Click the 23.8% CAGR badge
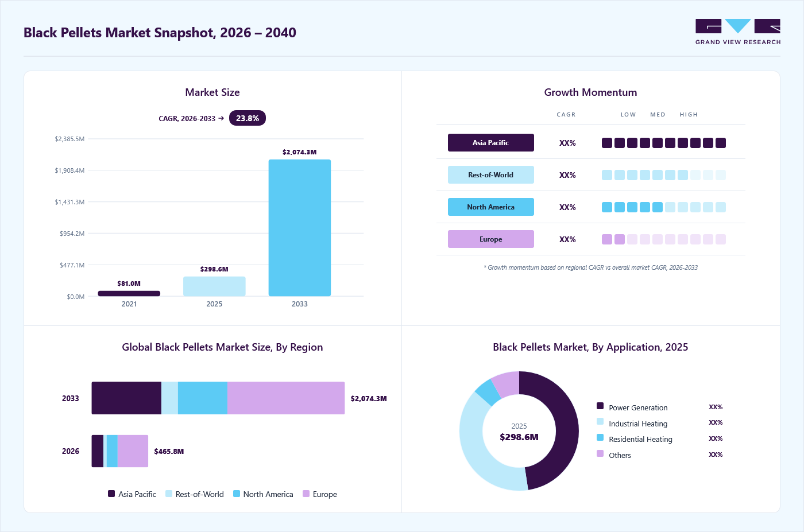Viewport: 804px width, 532px height. 248,118
